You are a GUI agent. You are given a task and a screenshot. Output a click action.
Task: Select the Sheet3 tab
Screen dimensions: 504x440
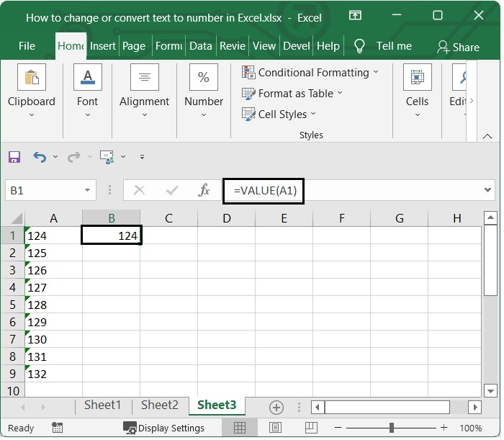[217, 405]
